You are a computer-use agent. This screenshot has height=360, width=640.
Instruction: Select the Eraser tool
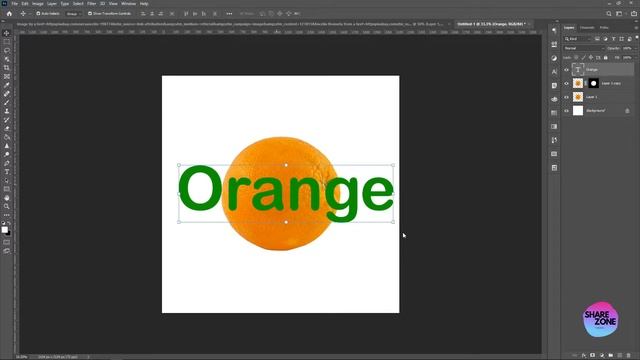[7, 129]
